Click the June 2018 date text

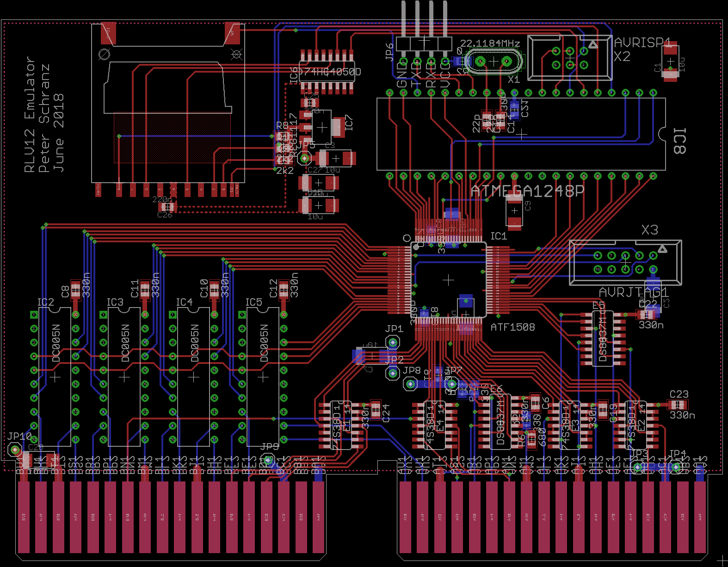click(59, 133)
